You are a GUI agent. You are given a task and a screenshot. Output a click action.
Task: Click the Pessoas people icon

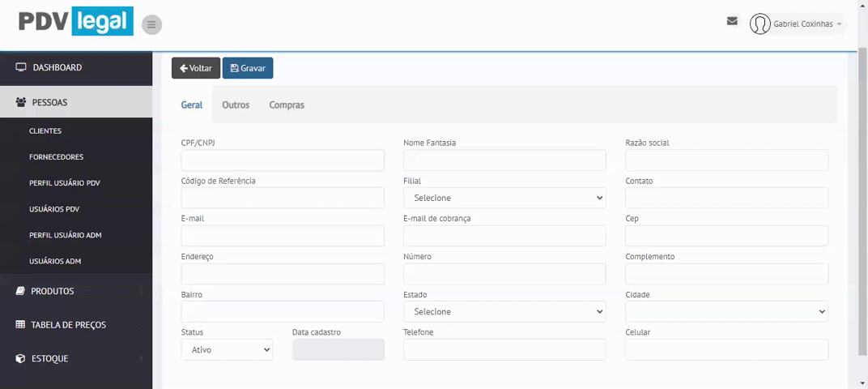[21, 103]
